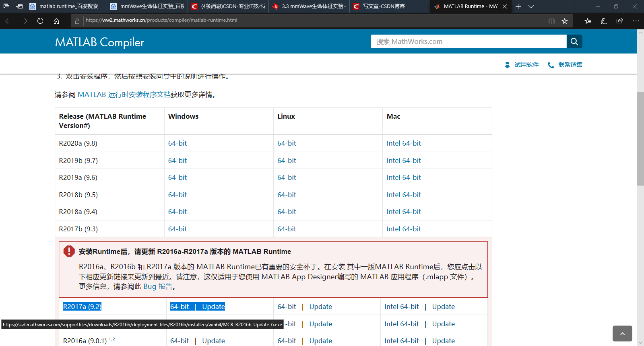Click the MATLAB Compiler header title
Screen dimensions: 644x346
click(x=99, y=42)
